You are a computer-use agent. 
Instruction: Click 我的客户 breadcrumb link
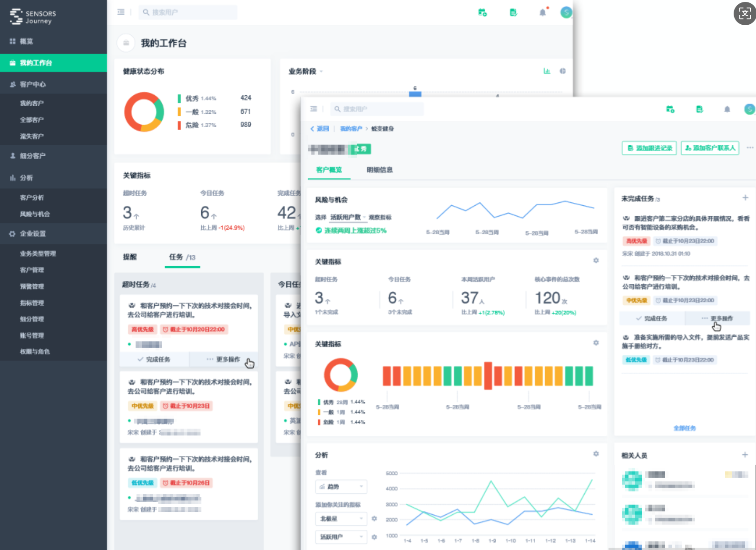pyautogui.click(x=351, y=129)
